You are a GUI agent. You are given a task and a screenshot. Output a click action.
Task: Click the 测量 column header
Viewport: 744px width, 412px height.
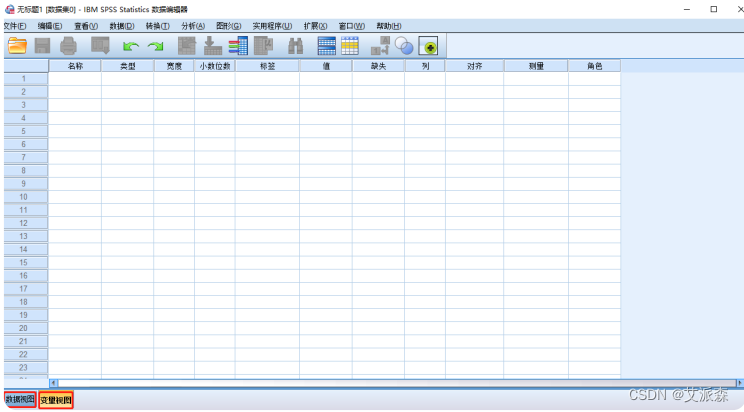click(x=536, y=66)
